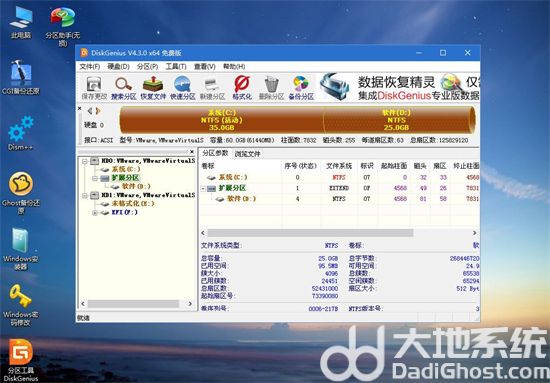The height and width of the screenshot is (383, 550).
Task: Open the 工具(T) menu
Action: coord(176,66)
